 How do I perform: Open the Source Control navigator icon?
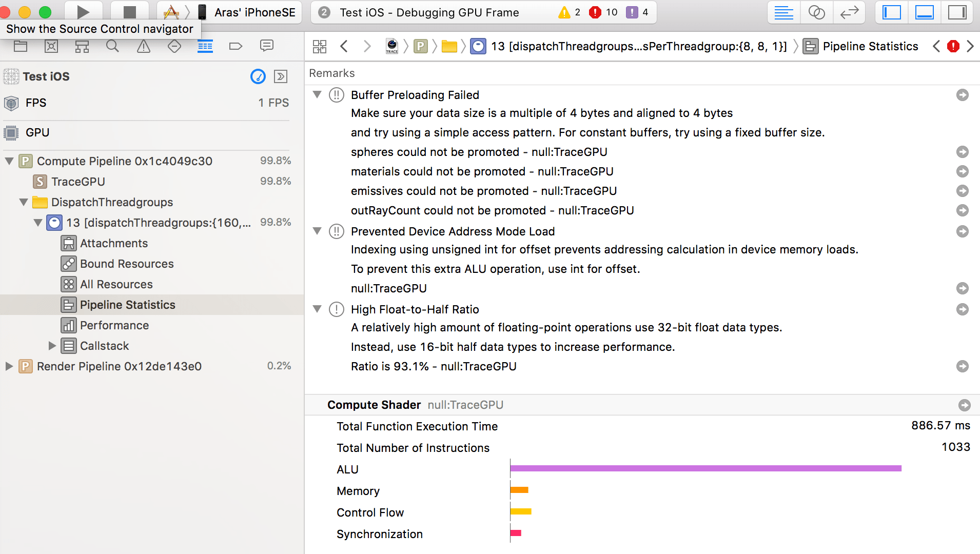click(x=51, y=47)
